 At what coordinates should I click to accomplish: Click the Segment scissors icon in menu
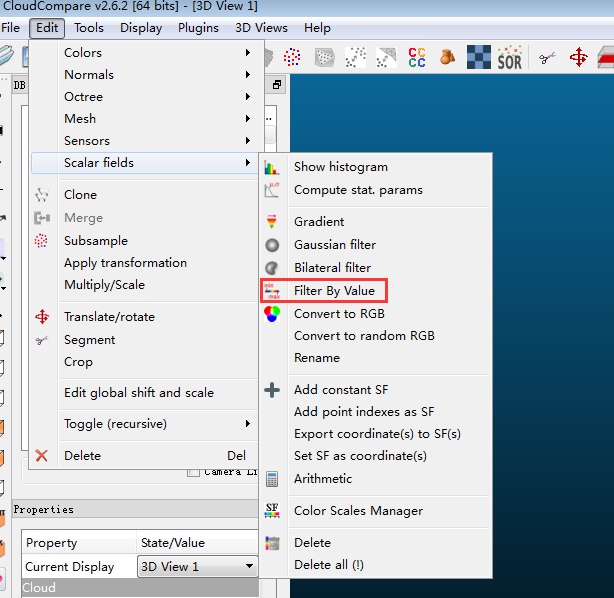point(42,340)
